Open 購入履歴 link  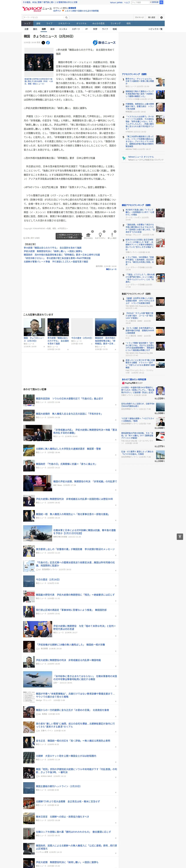pyautogui.click(x=152, y=17)
